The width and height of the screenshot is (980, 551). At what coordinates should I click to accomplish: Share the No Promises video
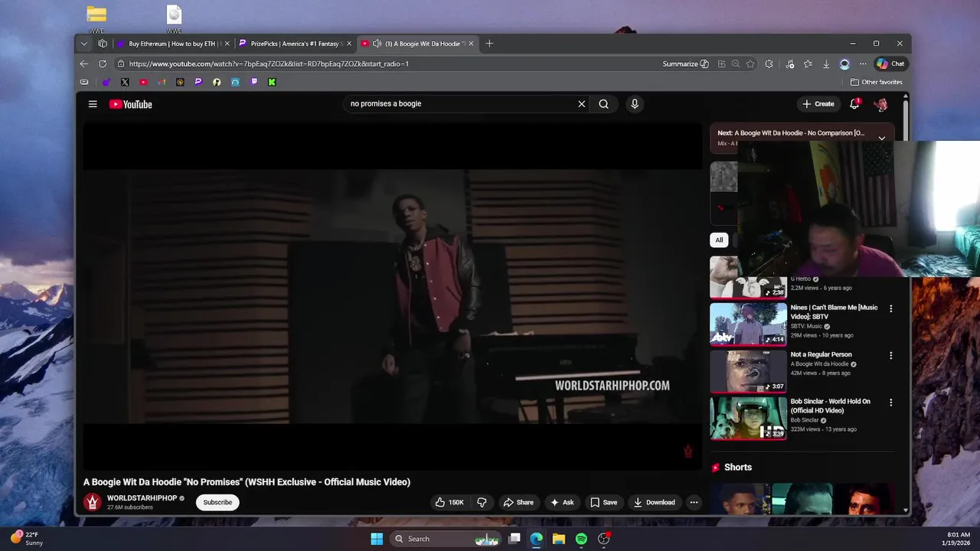click(x=518, y=502)
